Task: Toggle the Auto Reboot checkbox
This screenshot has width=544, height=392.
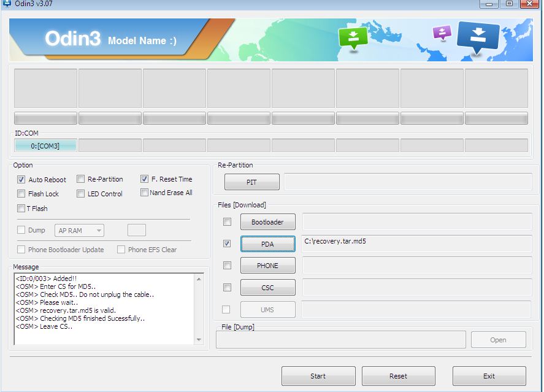Action: [21, 179]
